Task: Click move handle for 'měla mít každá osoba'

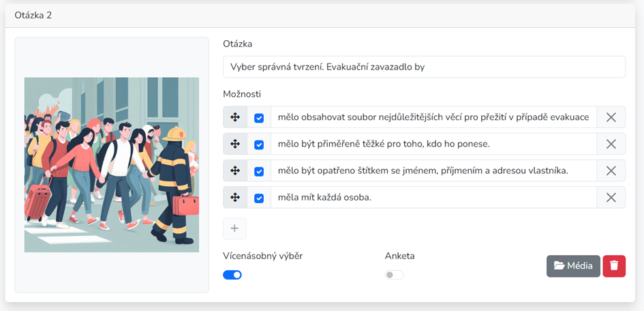Action: (x=235, y=198)
